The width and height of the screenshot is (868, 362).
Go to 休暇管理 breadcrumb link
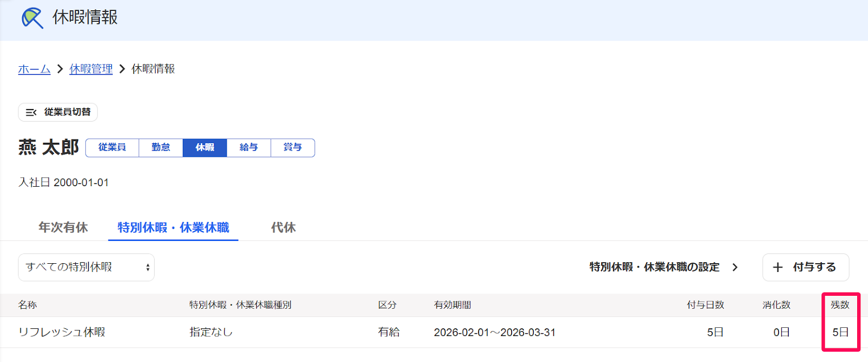pyautogui.click(x=91, y=69)
